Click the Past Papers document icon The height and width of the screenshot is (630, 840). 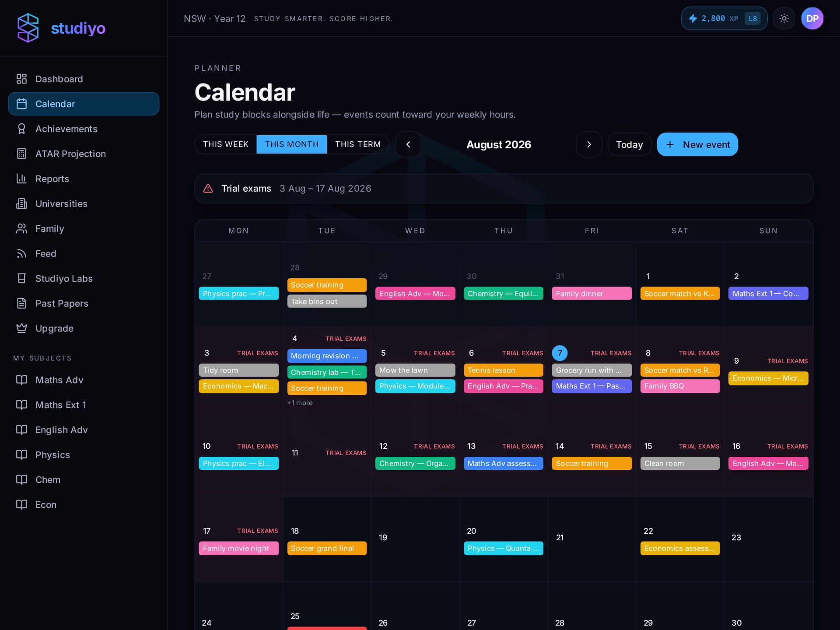21,303
